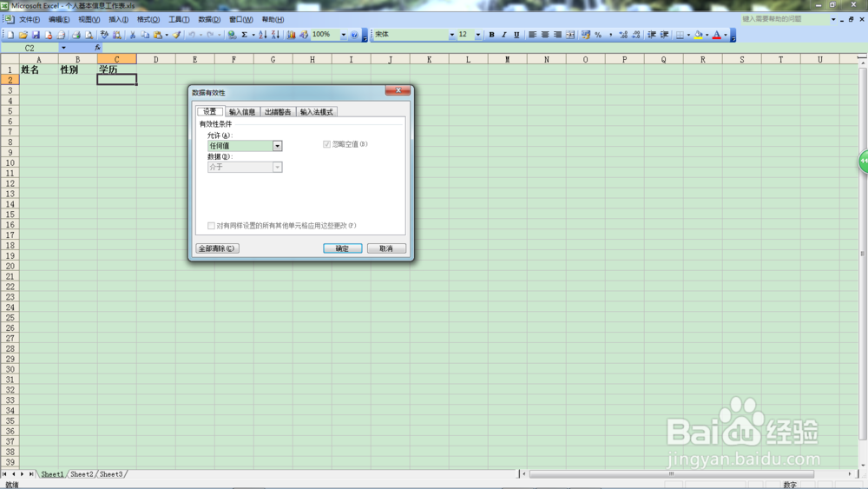868x489 pixels.
Task: Open the zoom 100% dropdown
Action: pos(343,35)
